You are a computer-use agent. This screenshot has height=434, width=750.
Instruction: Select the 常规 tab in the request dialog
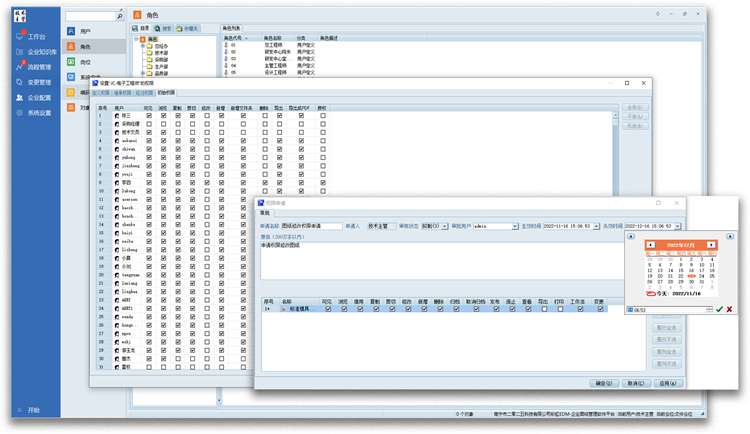tap(266, 213)
